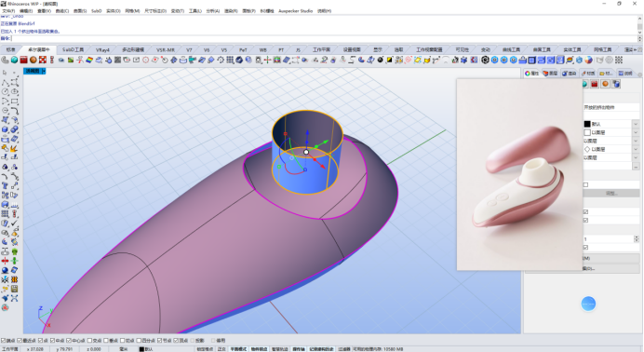The width and height of the screenshot is (644, 352).
Task: Click the red-white checkered icon in top toolbar
Action: [x=43, y=60]
